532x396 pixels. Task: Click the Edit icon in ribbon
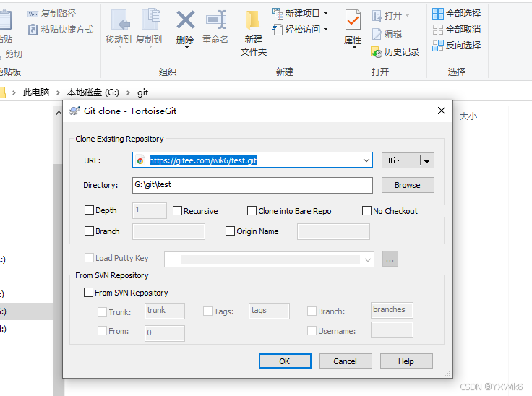(377, 33)
